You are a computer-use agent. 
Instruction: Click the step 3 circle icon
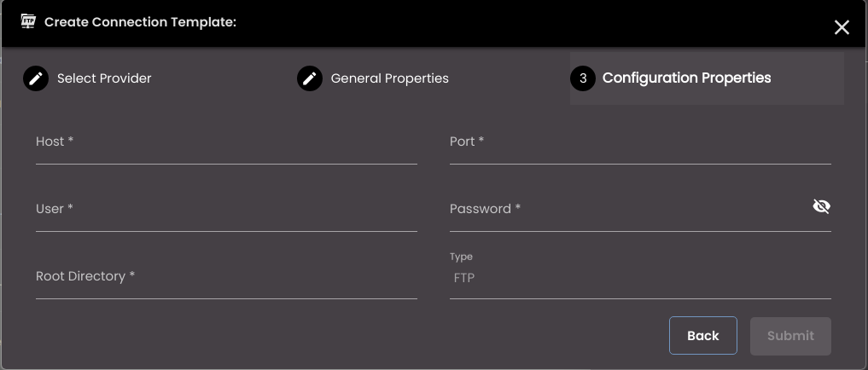(583, 78)
